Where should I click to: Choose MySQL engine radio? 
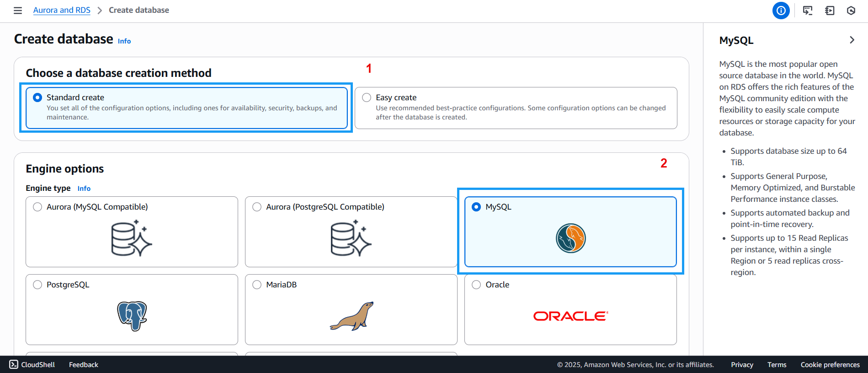pos(476,207)
